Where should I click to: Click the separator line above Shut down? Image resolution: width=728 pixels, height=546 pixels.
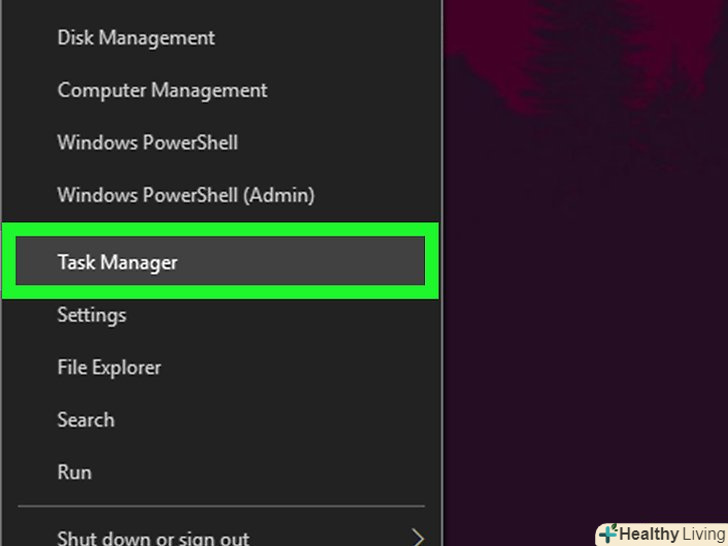220,506
